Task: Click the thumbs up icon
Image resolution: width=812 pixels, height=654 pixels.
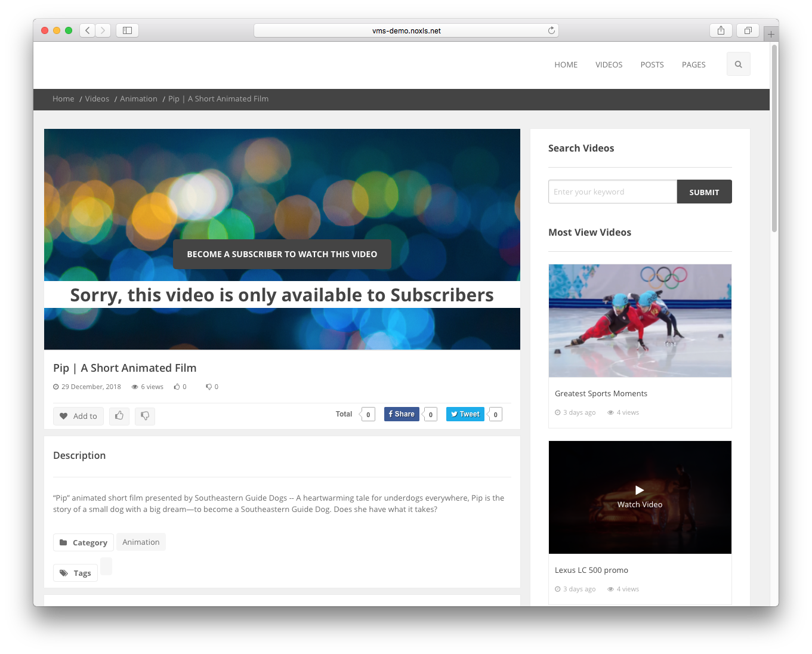Action: pyautogui.click(x=119, y=416)
